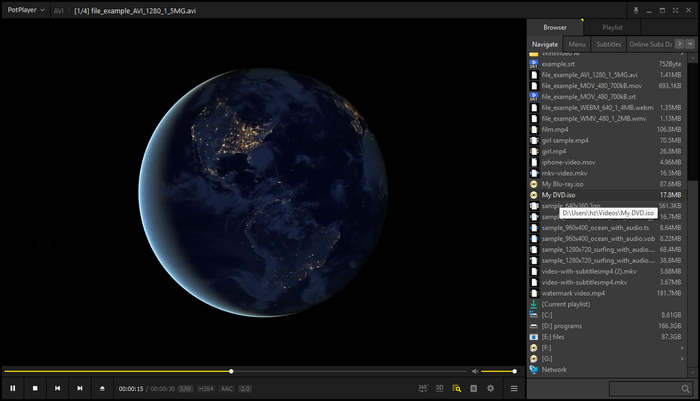Mute audio via the speaker icon
The height and width of the screenshot is (401, 700).
(475, 371)
